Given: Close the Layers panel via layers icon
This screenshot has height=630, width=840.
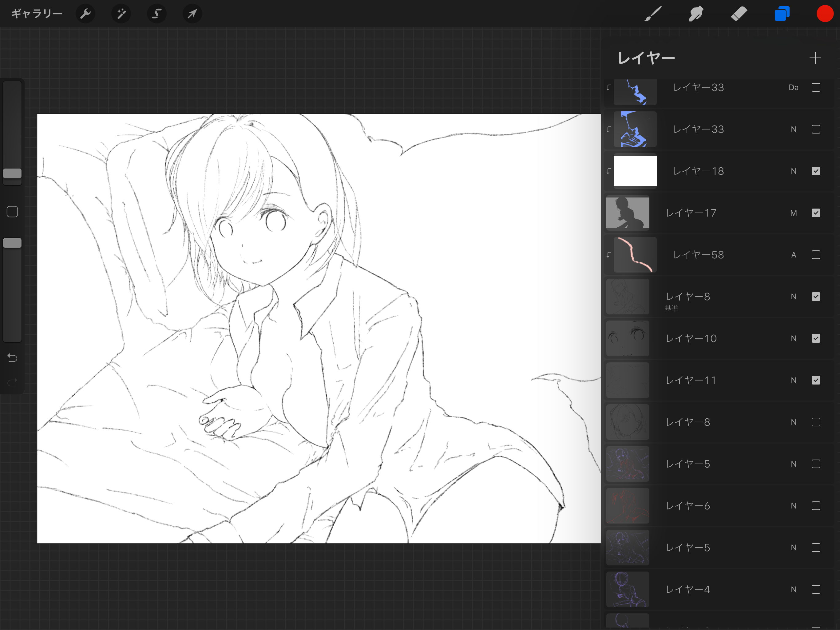Looking at the screenshot, I should 782,14.
